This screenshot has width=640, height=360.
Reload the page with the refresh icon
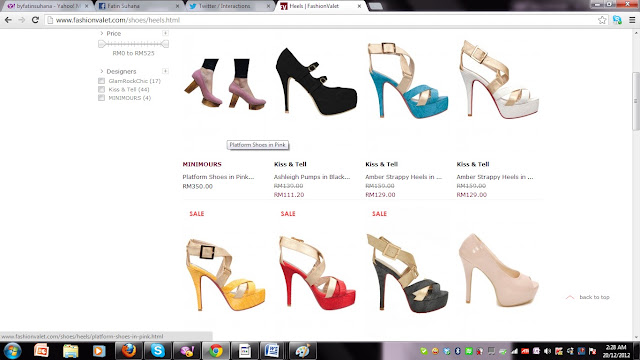pyautogui.click(x=35, y=20)
